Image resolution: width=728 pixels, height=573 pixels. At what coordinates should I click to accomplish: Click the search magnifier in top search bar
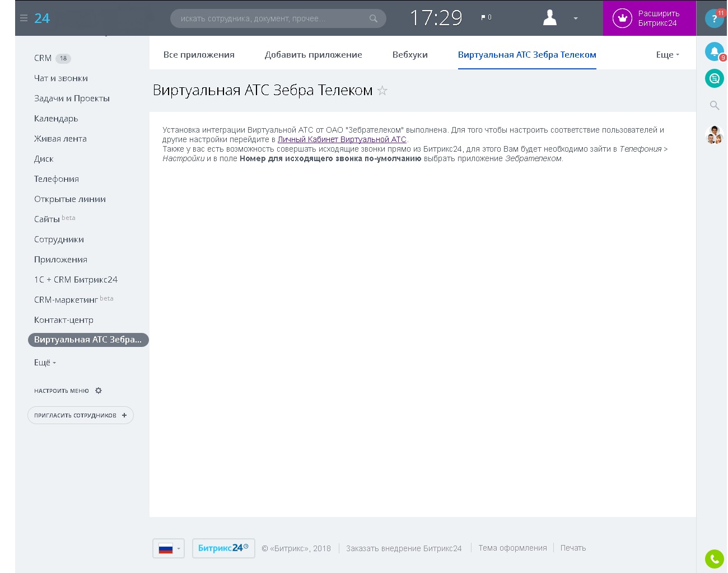[x=374, y=18]
